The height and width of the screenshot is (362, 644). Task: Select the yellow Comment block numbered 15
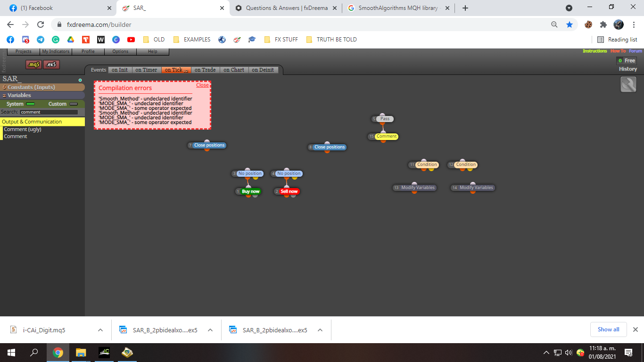[387, 136]
